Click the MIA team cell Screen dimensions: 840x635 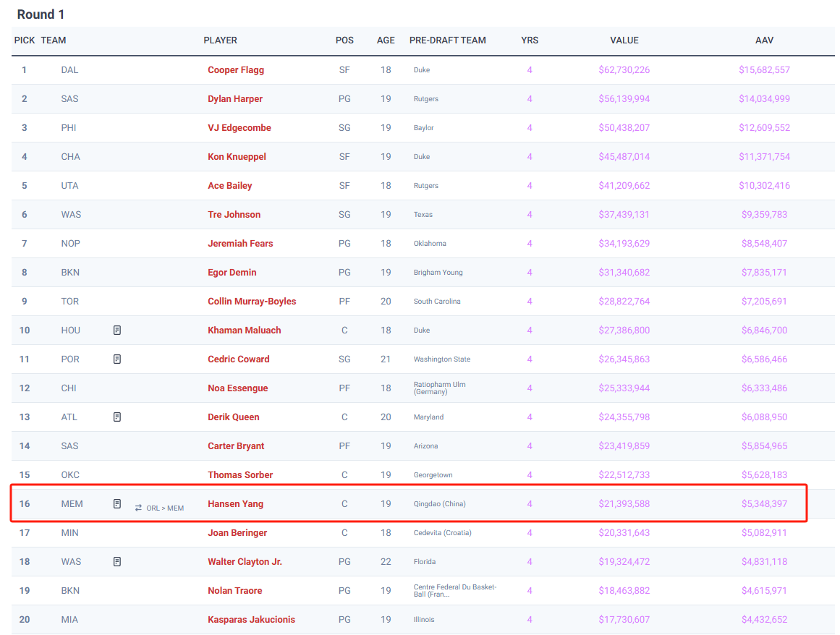(x=69, y=620)
